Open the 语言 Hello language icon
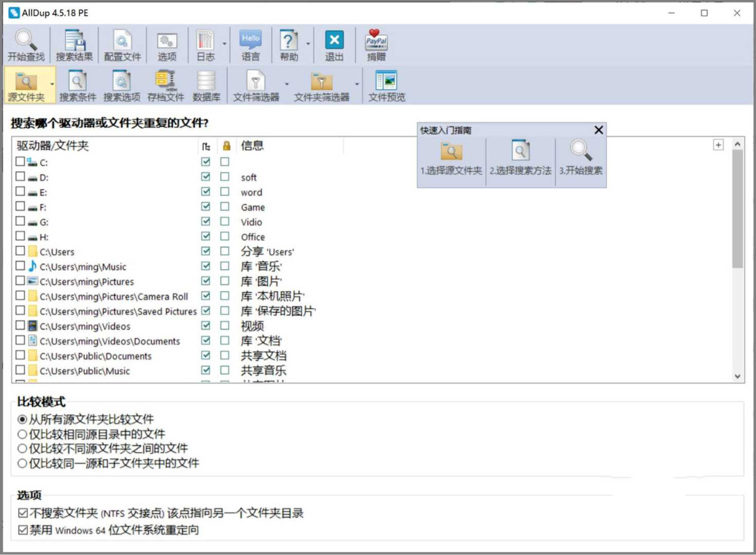 (x=250, y=45)
